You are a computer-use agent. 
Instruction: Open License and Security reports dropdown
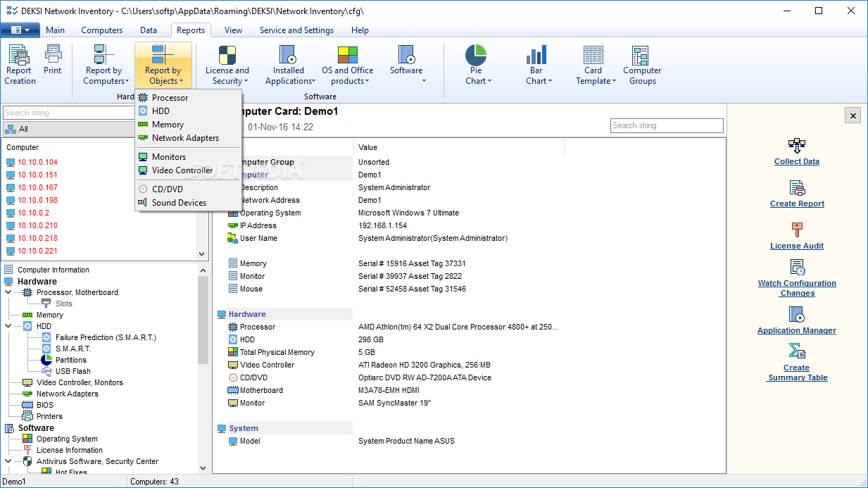point(227,65)
